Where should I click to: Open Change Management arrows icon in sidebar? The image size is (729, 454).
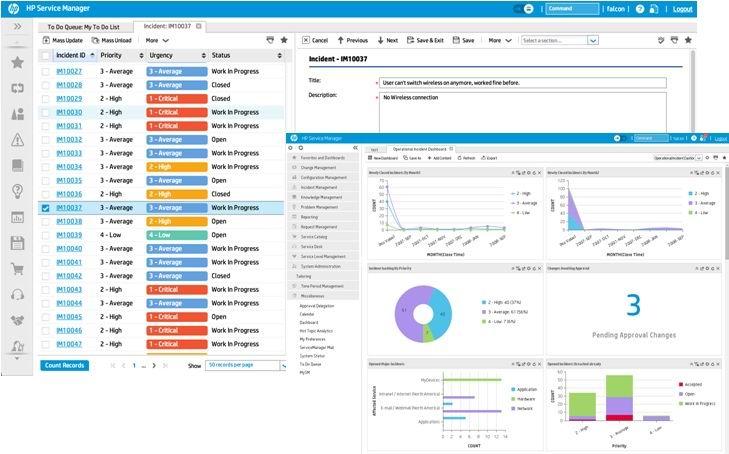point(17,88)
